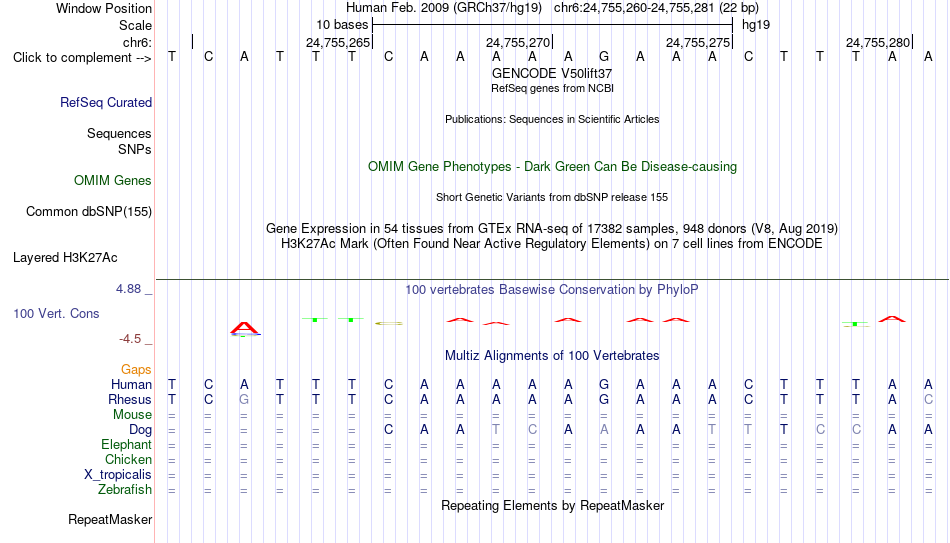Click 'Short Genetic Variants from dbSNP release 155'
Screen dimensions: 950x543
pos(552,198)
